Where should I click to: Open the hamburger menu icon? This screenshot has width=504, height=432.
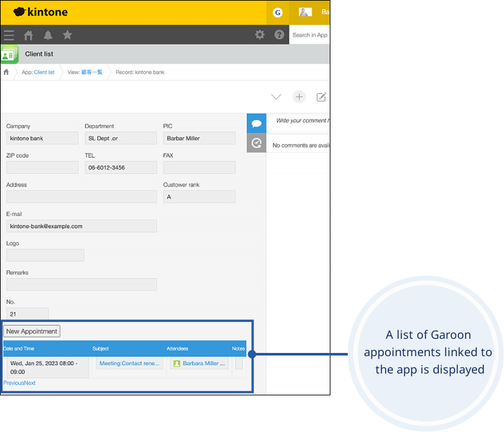tap(9, 35)
